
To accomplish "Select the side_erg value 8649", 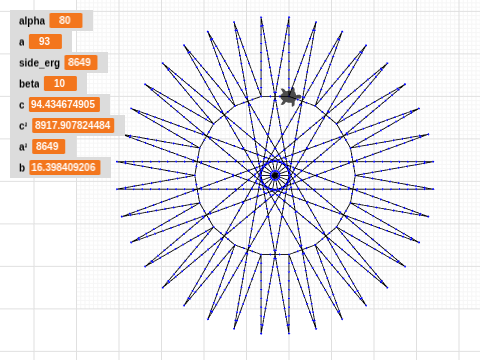I will [x=81, y=62].
